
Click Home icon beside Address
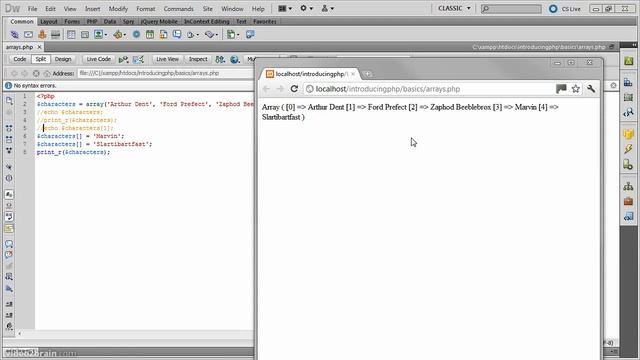click(x=47, y=73)
